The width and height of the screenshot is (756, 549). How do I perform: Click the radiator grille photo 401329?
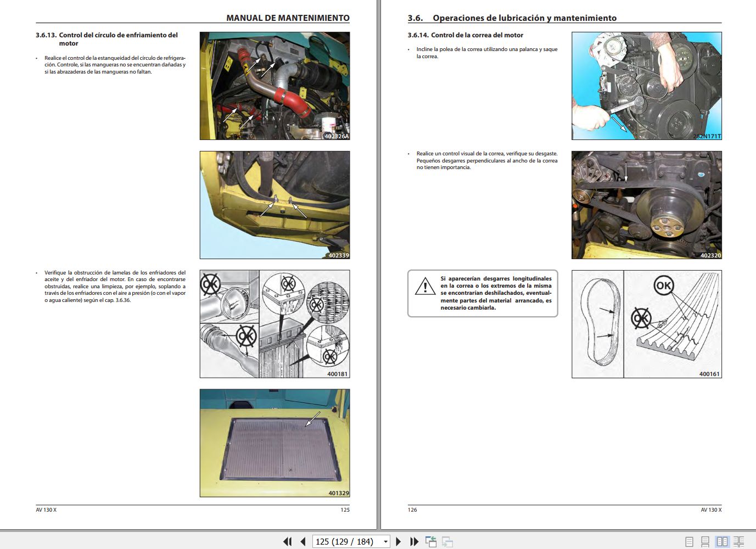(275, 442)
